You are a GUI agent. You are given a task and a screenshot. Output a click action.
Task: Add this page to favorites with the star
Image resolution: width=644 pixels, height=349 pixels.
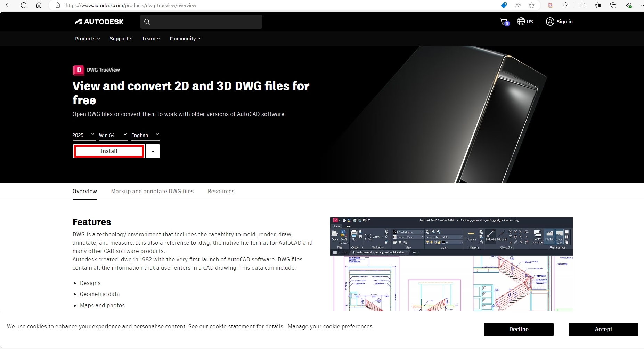click(532, 5)
